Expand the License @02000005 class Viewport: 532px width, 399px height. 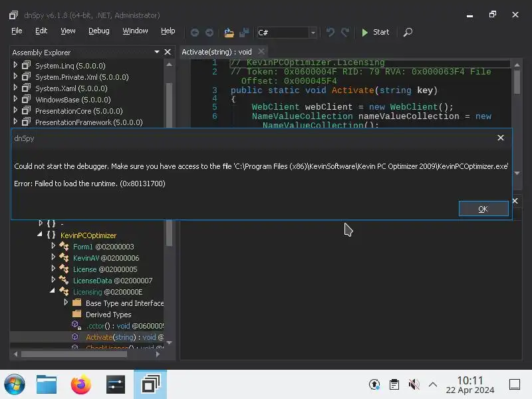[x=53, y=268]
